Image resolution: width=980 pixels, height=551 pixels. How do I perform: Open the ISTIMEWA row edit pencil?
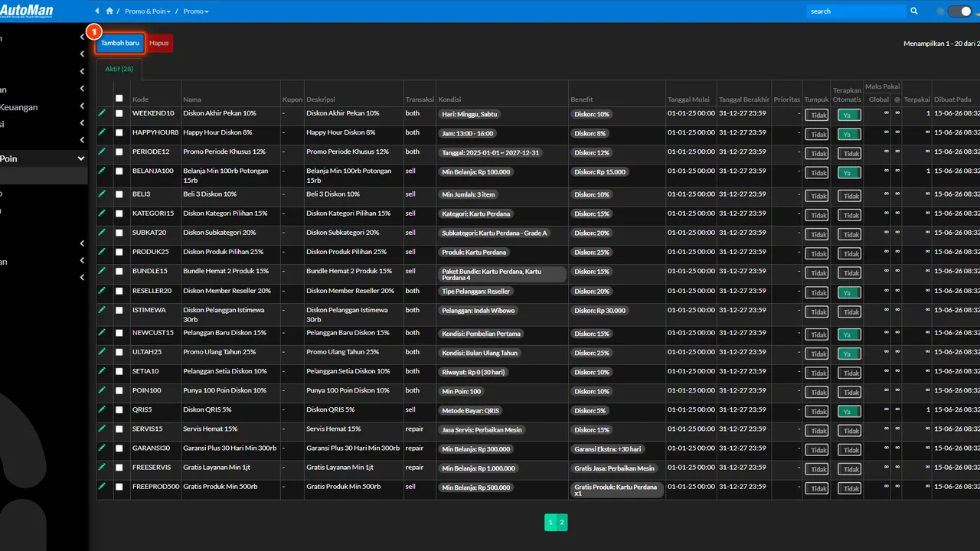(x=102, y=309)
